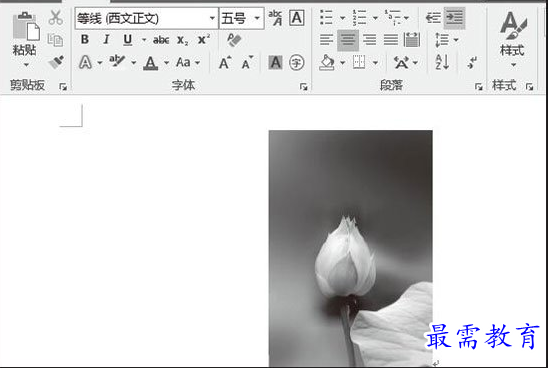Apply character border with boxed A icon
The width and height of the screenshot is (548, 368).
(297, 17)
